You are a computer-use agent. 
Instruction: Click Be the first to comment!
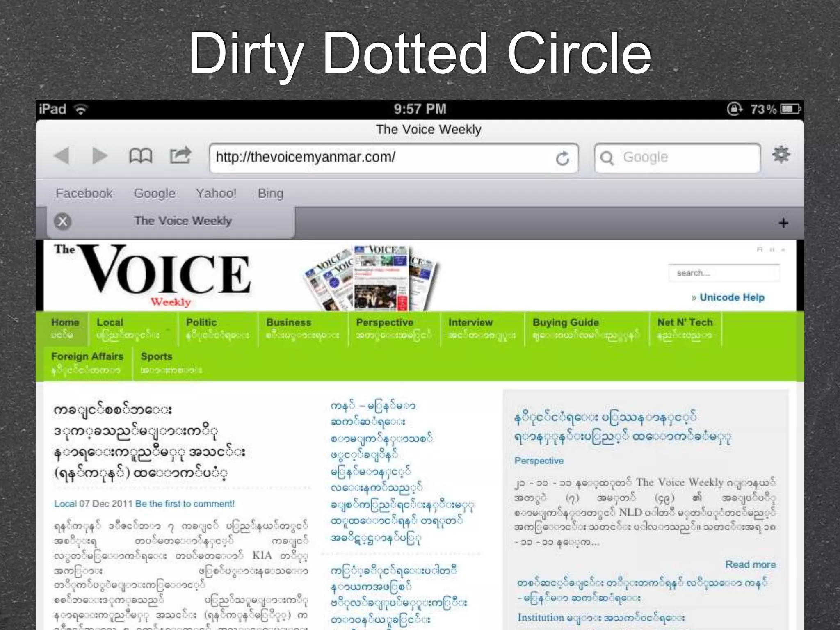click(x=185, y=504)
